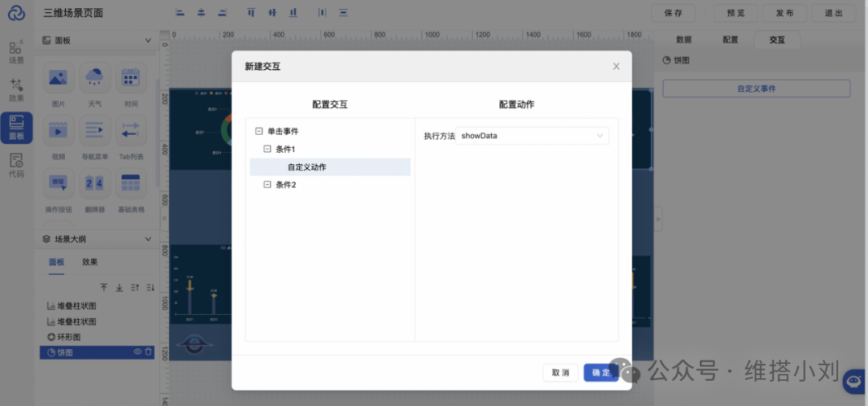Click the 保存 save button
This screenshot has height=406, width=868.
point(673,14)
